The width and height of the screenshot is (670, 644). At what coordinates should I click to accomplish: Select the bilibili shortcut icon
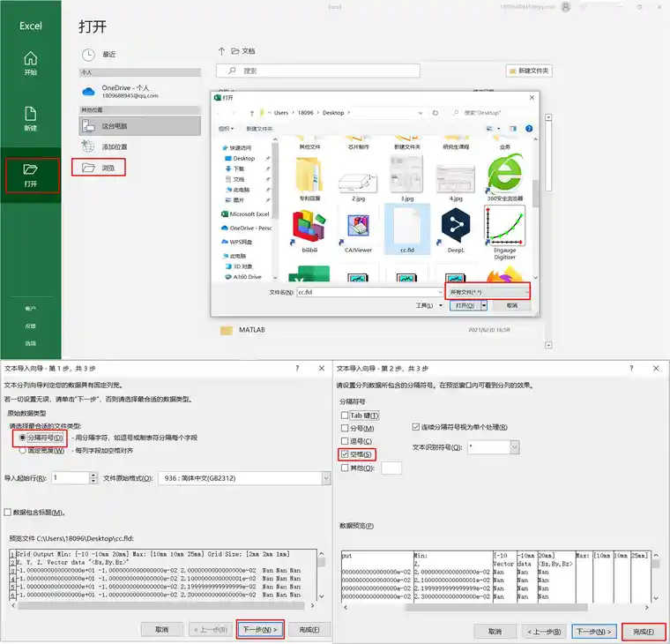[309, 227]
